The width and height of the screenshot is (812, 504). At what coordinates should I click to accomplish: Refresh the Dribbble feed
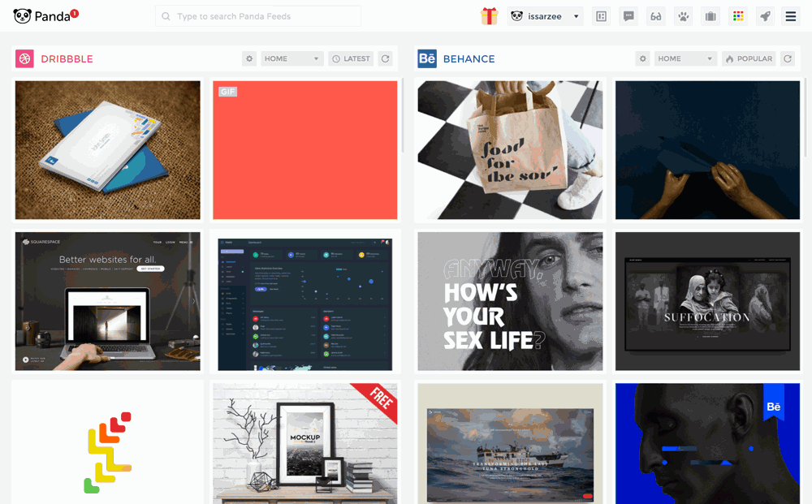point(385,58)
